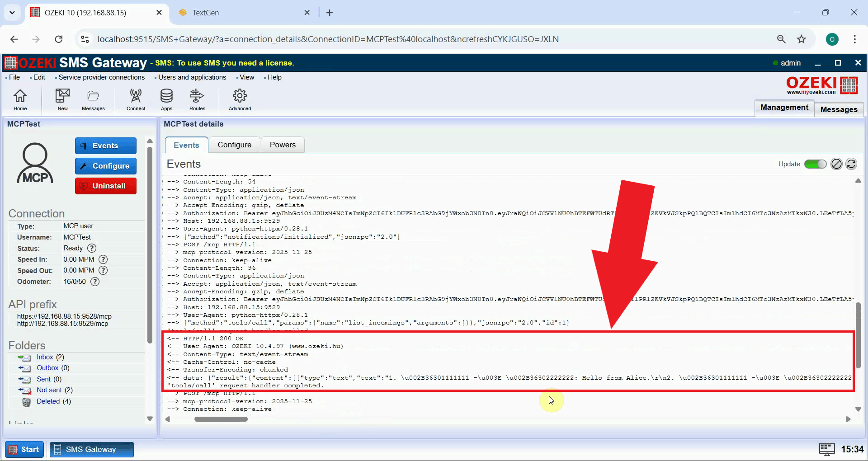Viewport: 868px width, 461px height.
Task: Click the red Uninstall button
Action: click(105, 186)
